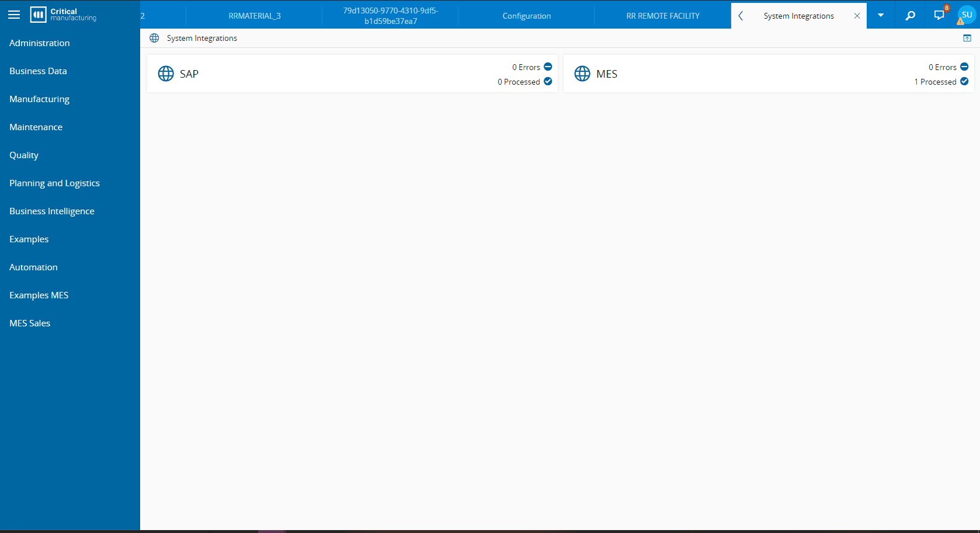This screenshot has height=533, width=980.
Task: Close the System Integrations tab
Action: pos(857,16)
